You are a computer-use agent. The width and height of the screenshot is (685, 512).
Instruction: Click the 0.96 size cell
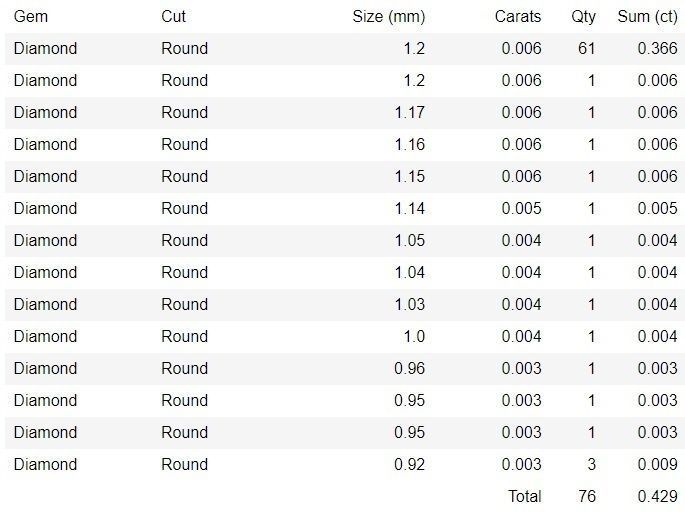409,368
